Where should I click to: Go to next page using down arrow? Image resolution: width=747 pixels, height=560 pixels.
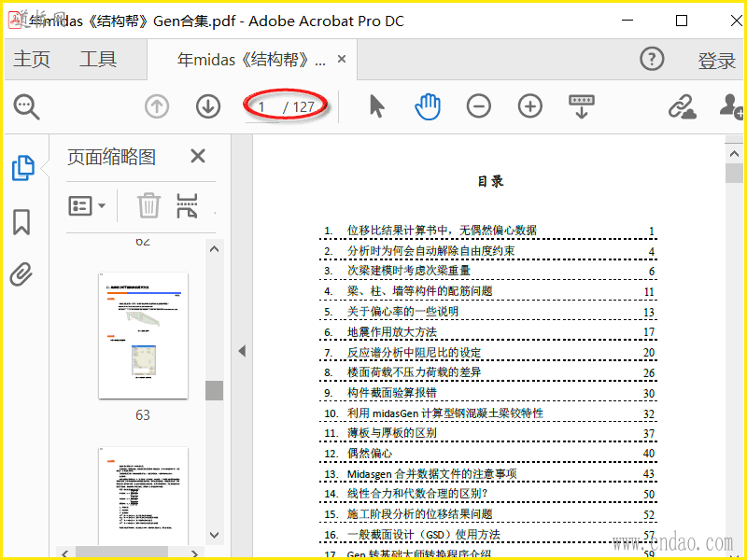click(208, 106)
